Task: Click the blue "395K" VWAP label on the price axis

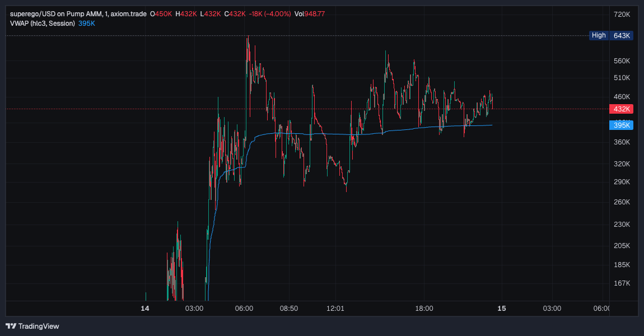Action: 622,125
